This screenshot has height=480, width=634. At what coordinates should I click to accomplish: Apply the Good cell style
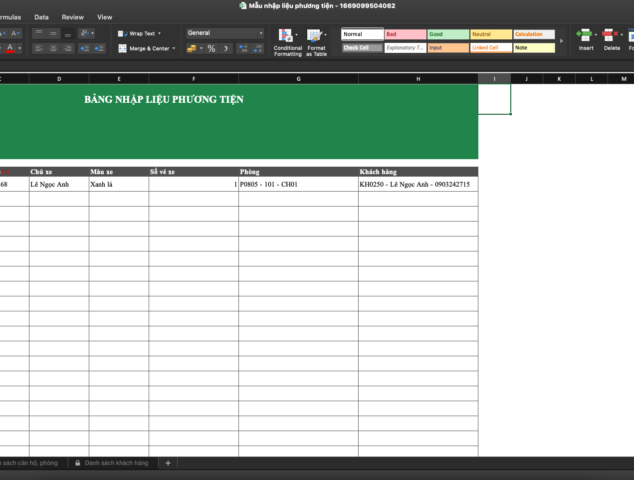tap(447, 34)
